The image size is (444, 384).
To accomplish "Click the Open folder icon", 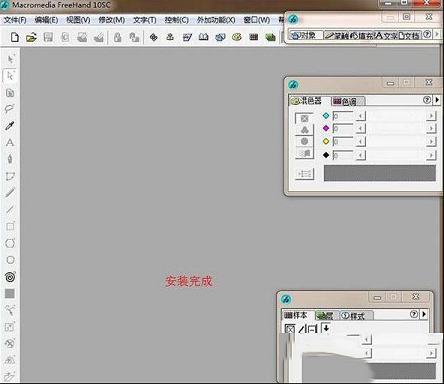I will (x=31, y=37).
